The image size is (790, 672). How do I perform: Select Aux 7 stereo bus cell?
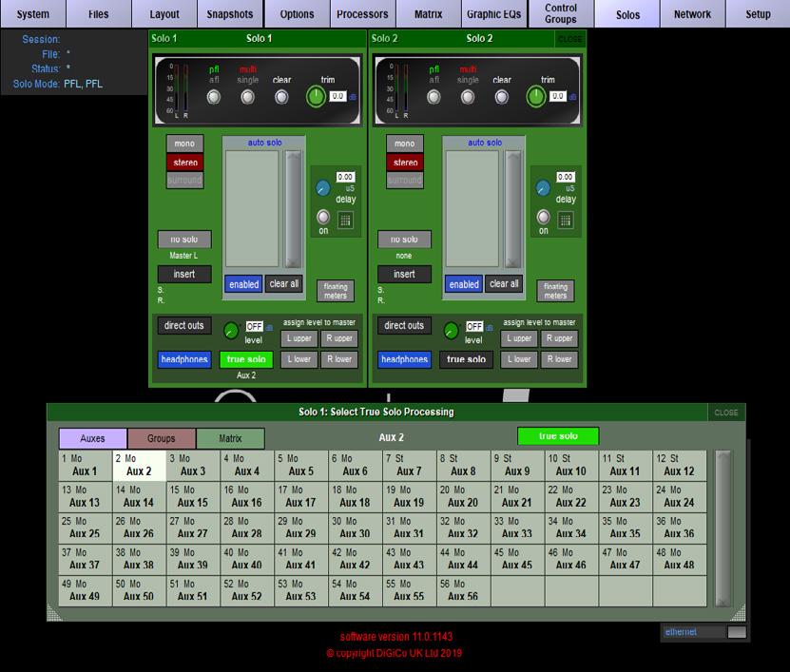click(x=409, y=466)
